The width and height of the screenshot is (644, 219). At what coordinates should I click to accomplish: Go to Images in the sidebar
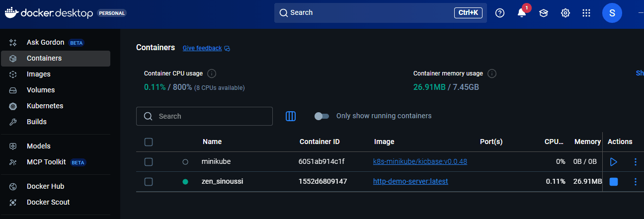pyautogui.click(x=39, y=74)
